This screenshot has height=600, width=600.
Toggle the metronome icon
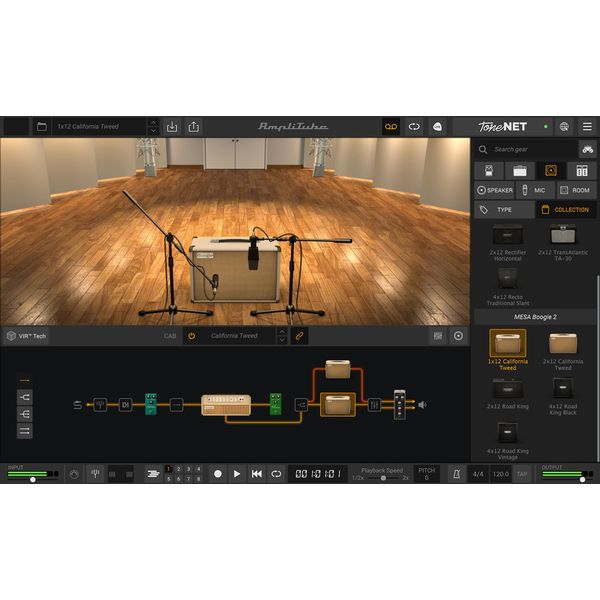[x=457, y=474]
